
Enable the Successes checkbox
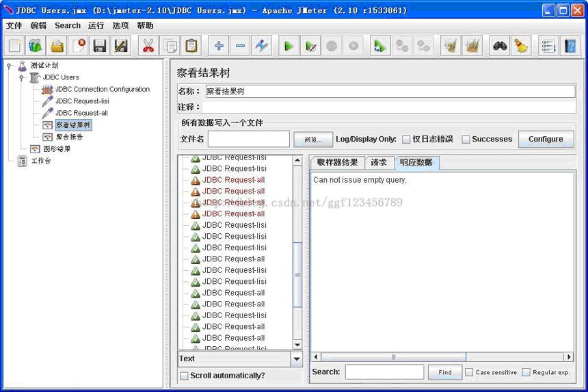coord(466,139)
